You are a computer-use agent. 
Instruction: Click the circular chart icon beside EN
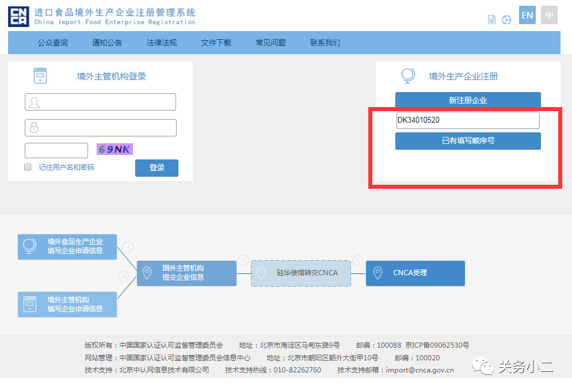point(506,20)
